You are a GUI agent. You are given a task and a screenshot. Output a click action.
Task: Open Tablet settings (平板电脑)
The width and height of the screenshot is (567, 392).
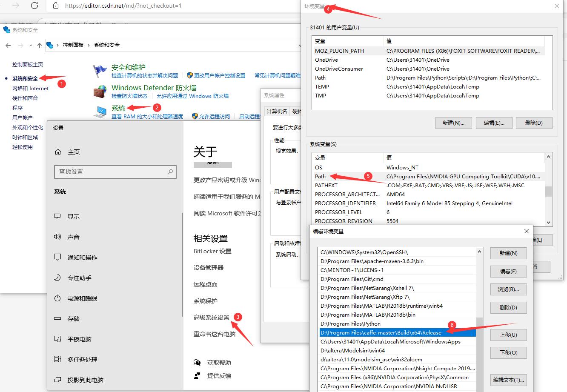[x=79, y=339]
